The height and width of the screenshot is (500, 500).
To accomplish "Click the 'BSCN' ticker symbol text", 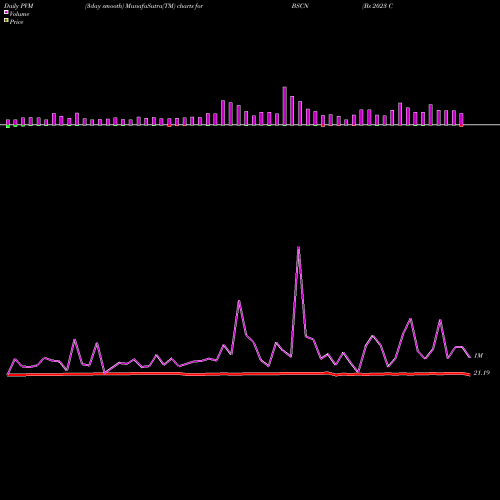I will pyautogui.click(x=300, y=6).
